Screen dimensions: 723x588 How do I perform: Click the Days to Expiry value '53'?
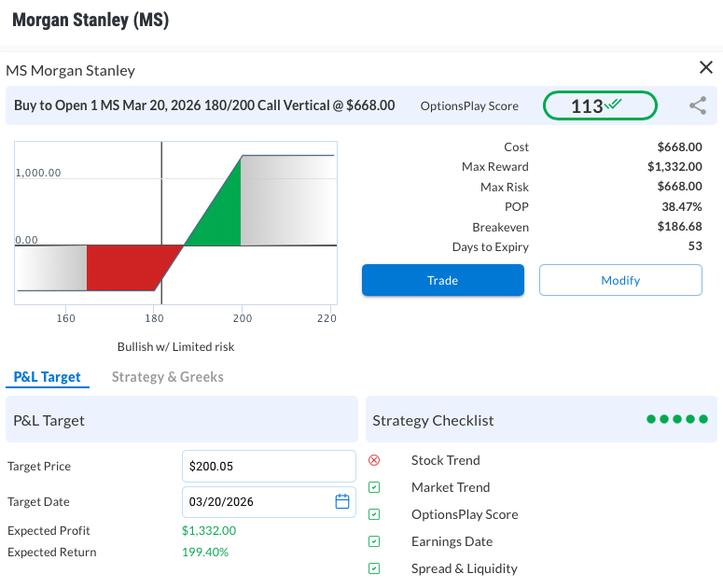pyautogui.click(x=695, y=246)
